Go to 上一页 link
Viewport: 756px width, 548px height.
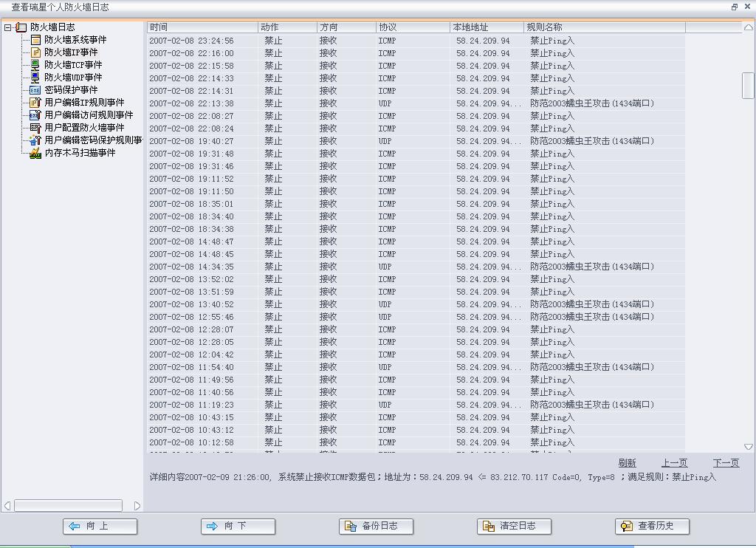point(674,463)
